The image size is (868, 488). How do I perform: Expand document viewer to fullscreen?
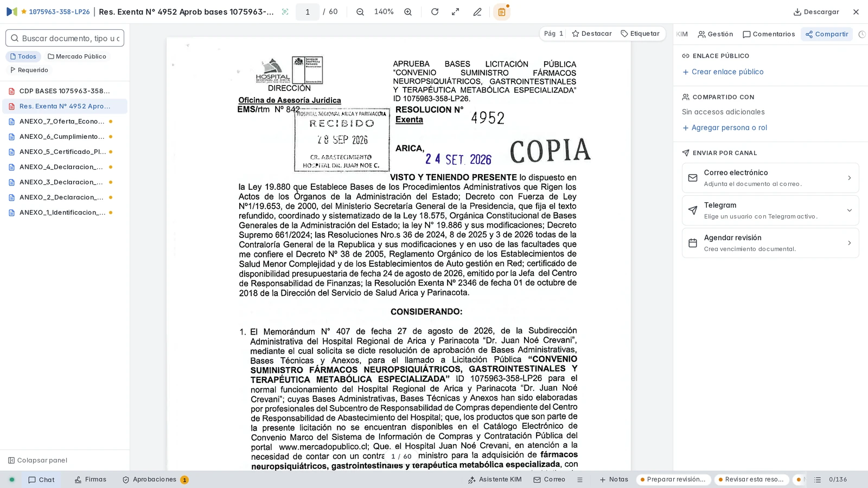click(x=456, y=12)
